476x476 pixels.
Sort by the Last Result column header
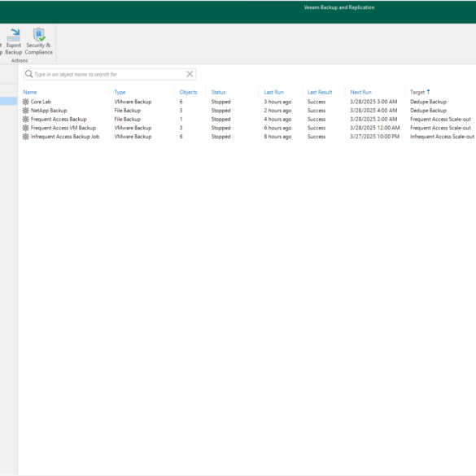[x=320, y=92]
